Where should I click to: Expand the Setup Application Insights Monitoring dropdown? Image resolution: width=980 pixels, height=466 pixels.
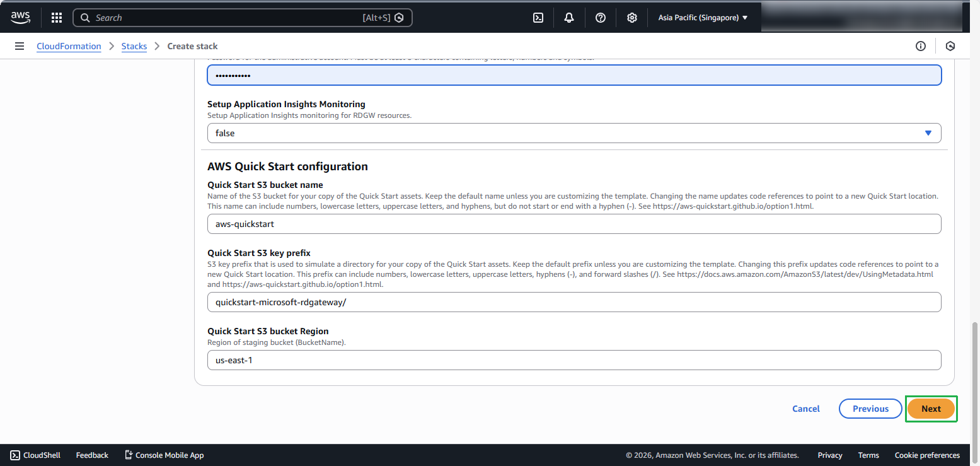click(x=928, y=132)
